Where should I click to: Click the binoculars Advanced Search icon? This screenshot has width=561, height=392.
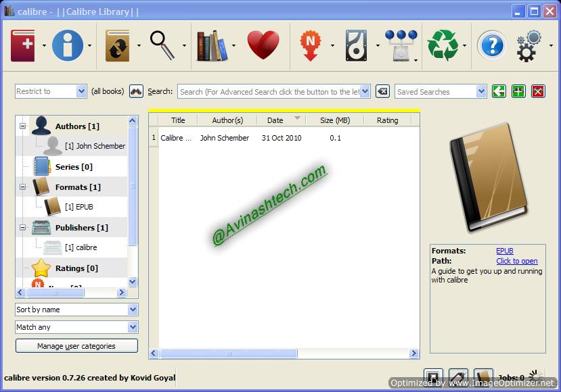click(136, 91)
